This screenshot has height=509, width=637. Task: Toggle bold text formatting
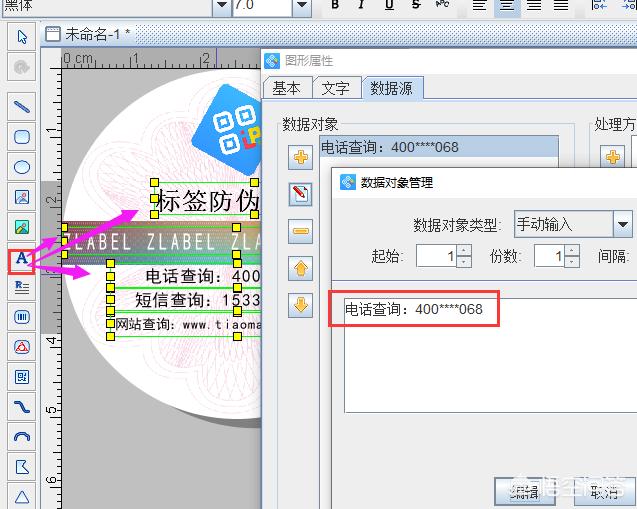coord(335,5)
